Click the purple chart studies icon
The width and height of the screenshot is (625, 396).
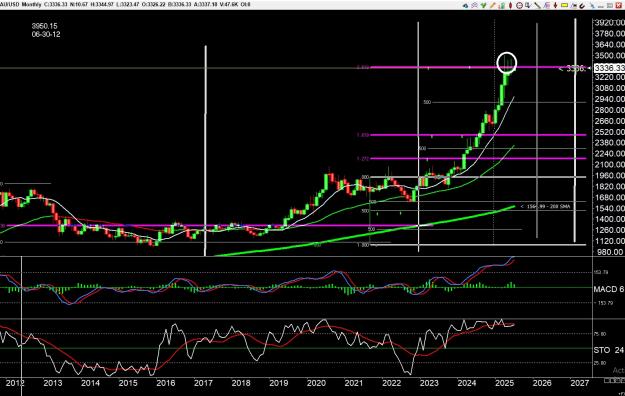pyautogui.click(x=546, y=5)
